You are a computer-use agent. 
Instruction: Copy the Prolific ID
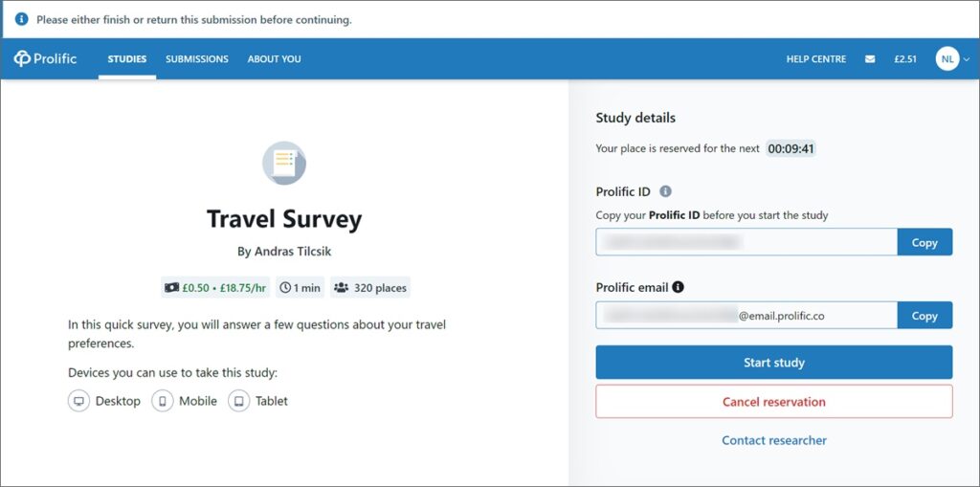coord(924,243)
